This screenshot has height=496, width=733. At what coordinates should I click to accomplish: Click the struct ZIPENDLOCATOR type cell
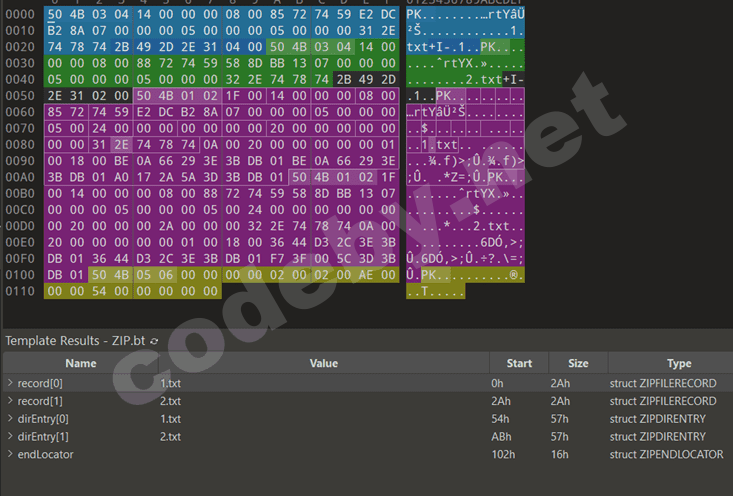(666, 454)
